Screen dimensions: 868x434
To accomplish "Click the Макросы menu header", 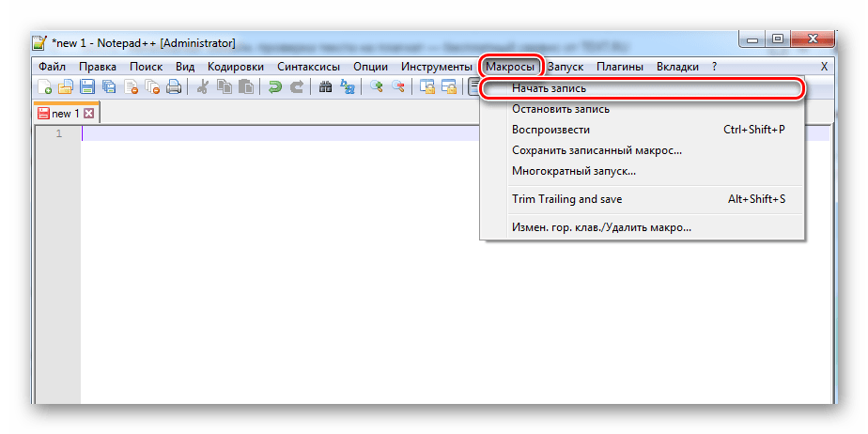I will 510,67.
